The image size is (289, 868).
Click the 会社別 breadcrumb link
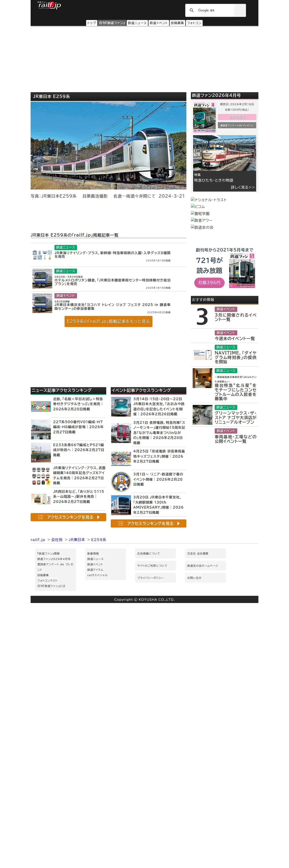click(57, 540)
